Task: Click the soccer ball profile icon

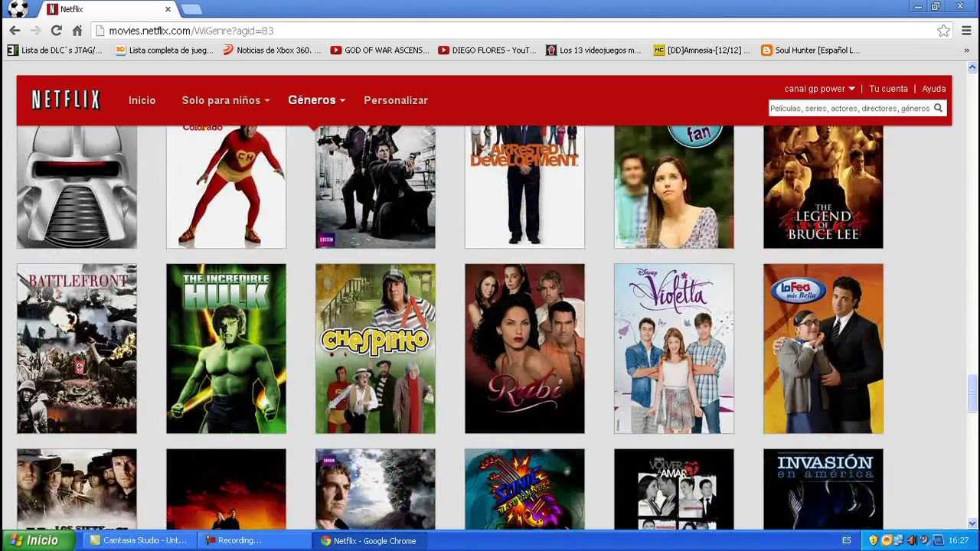Action: coord(18,8)
